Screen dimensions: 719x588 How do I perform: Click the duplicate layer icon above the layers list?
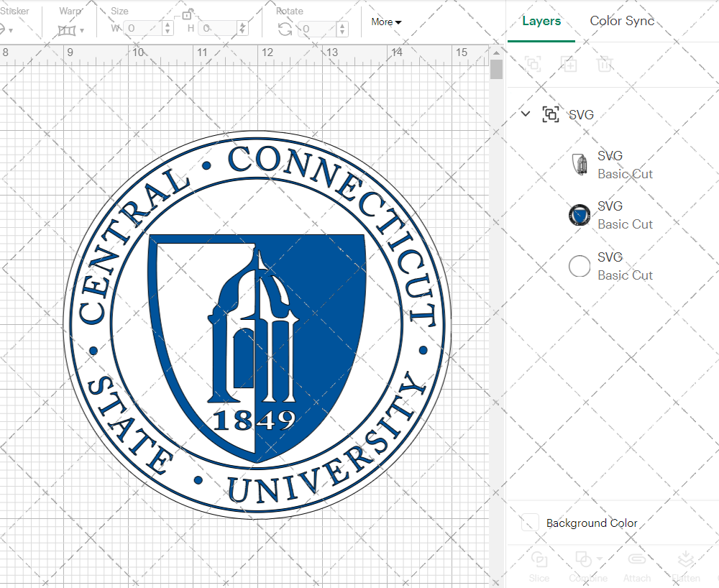pyautogui.click(x=569, y=64)
